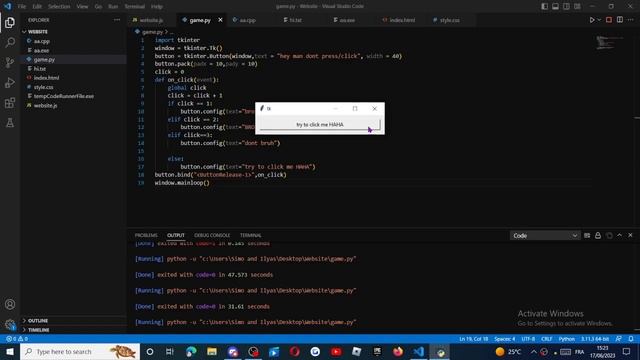Open the Customize Layout icon
This screenshot has height=360, width=640.
pyautogui.click(x=577, y=6)
